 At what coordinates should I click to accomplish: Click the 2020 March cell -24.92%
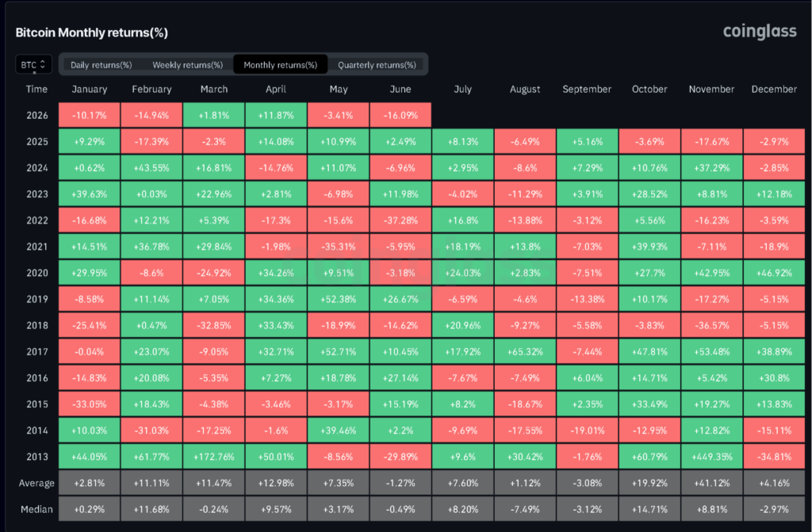tap(214, 273)
